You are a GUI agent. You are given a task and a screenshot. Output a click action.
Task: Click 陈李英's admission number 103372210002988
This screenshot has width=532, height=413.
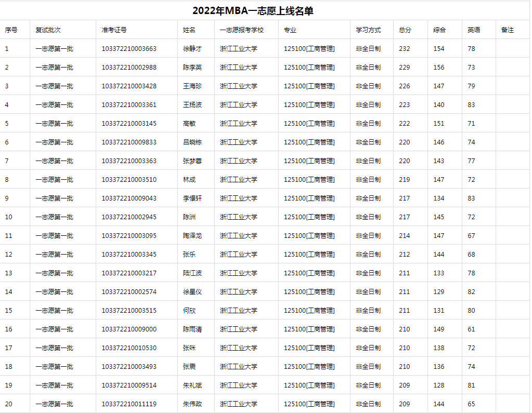point(129,66)
